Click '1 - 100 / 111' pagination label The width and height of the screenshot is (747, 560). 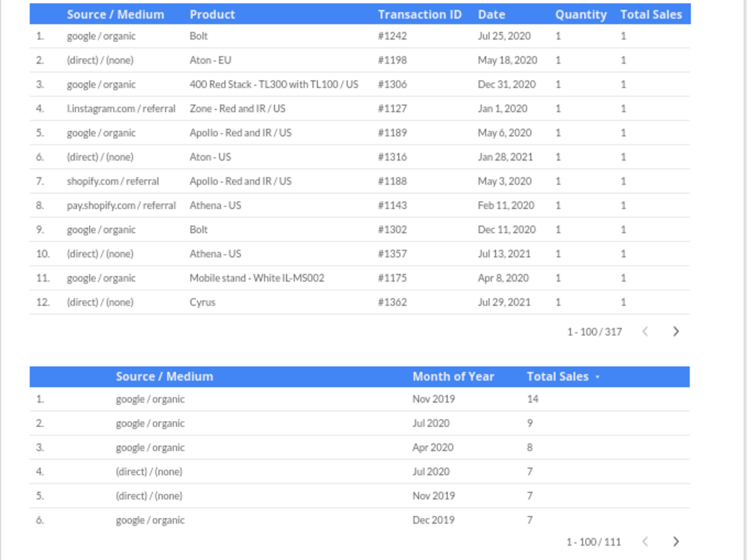[594, 542]
